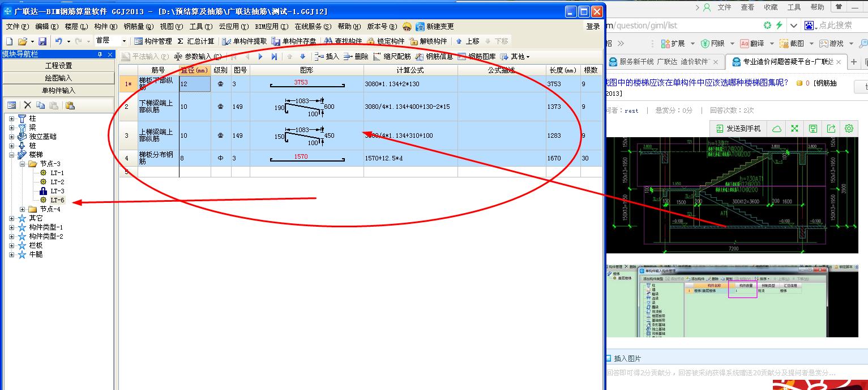Screen dimensions: 868x390
Task: Click browser 点此搜索 search box
Action: (835, 25)
